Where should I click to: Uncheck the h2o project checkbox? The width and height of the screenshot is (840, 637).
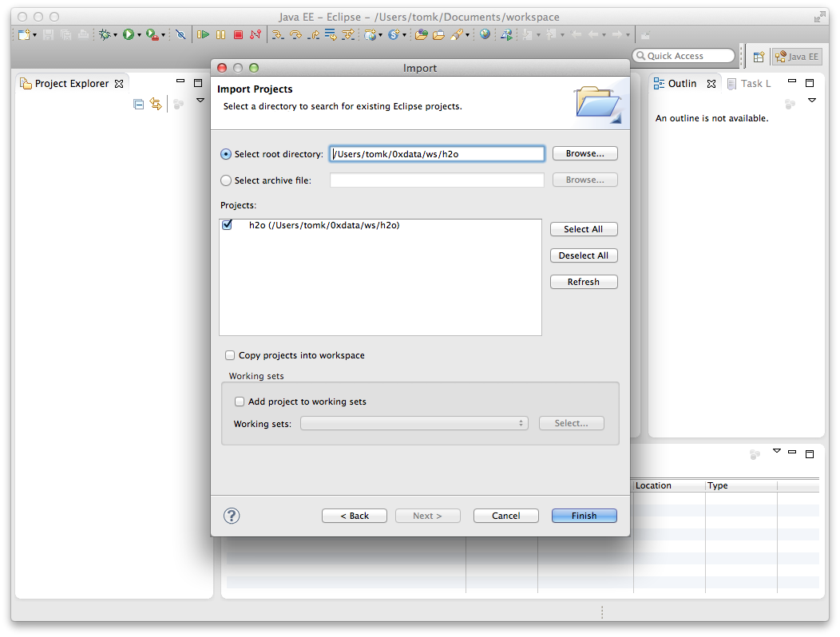tap(227, 225)
